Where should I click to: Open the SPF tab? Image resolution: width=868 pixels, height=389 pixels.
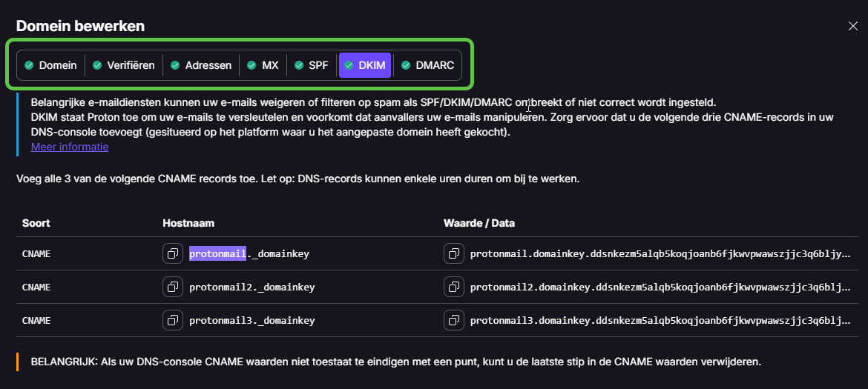coord(312,65)
